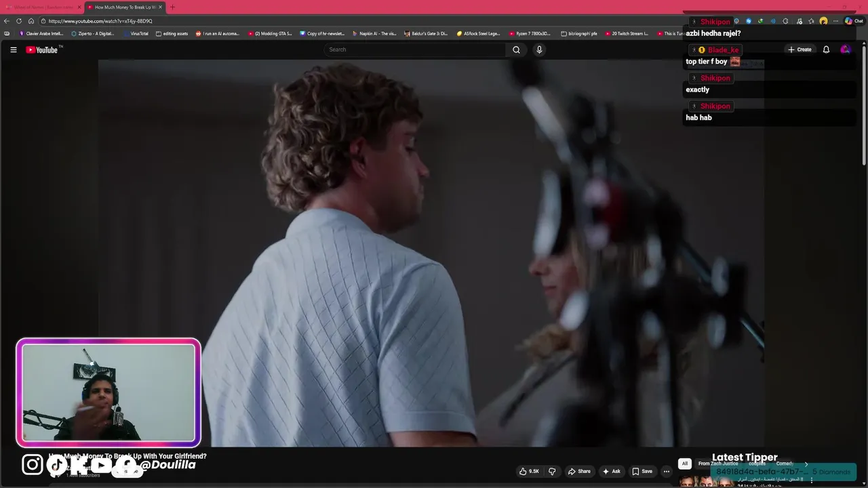The width and height of the screenshot is (868, 488).
Task: Save the video to a playlist
Action: tap(642, 471)
